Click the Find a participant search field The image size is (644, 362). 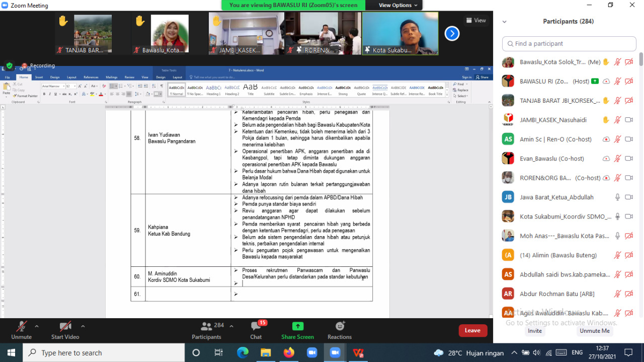(x=569, y=44)
